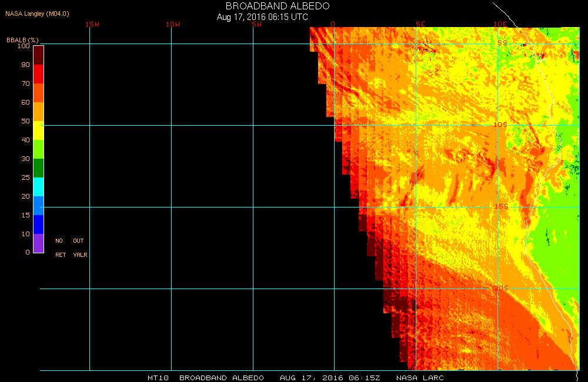The height and width of the screenshot is (382, 588).
Task: Select the light green colorbar swatch
Action: click(38, 149)
